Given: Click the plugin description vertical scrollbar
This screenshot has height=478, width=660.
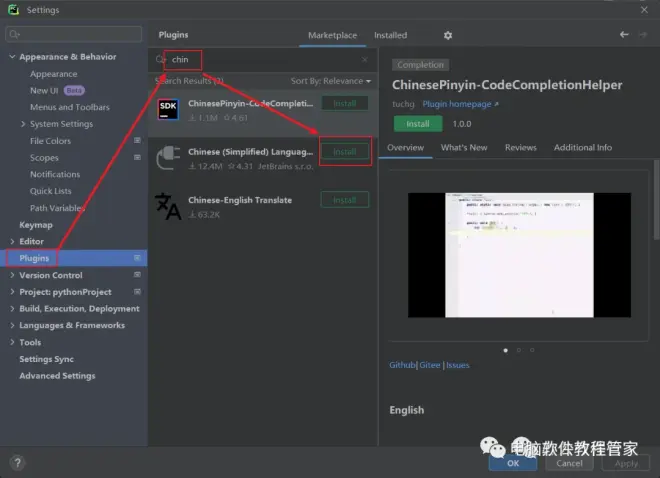Looking at the screenshot, I should 657,199.
